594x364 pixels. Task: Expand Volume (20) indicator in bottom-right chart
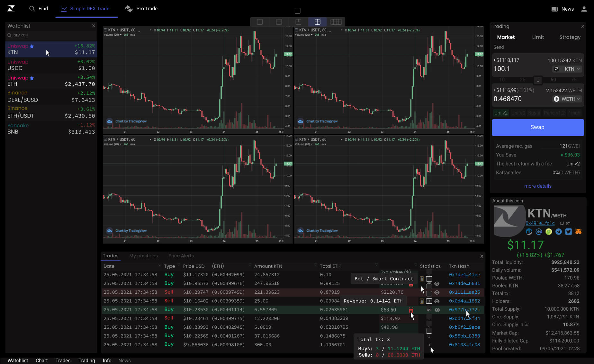coord(311,144)
